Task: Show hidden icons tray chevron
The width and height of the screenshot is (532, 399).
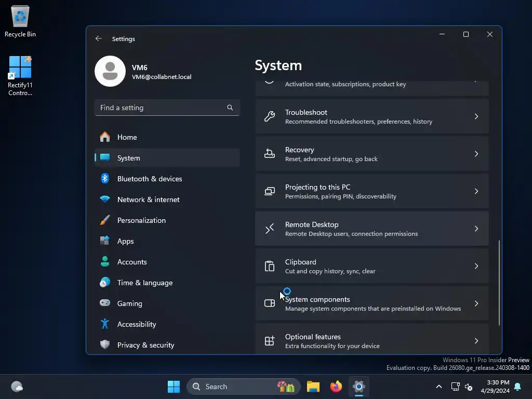Action: pos(438,387)
